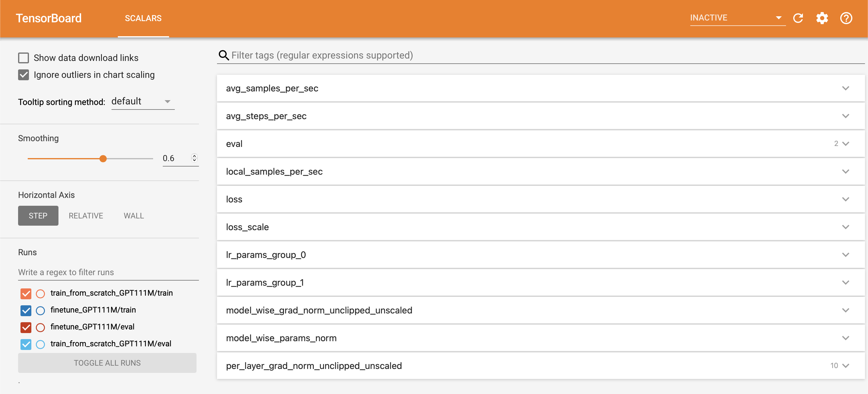Open the Tooltip sorting method dropdown
This screenshot has height=394, width=868.
tap(143, 102)
